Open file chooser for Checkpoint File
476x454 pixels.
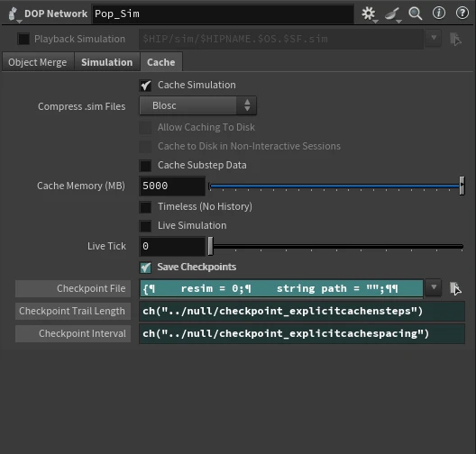tap(455, 288)
